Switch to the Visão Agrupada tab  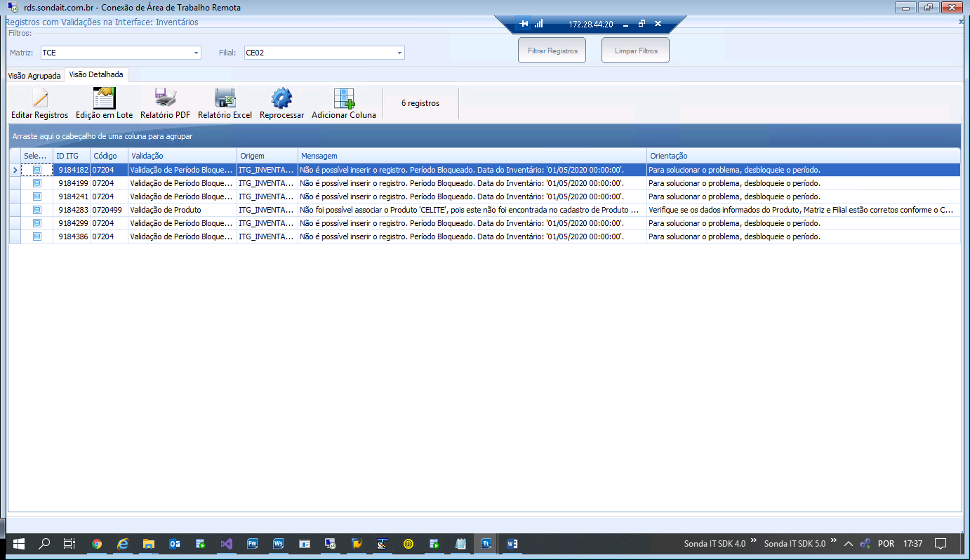tap(34, 75)
